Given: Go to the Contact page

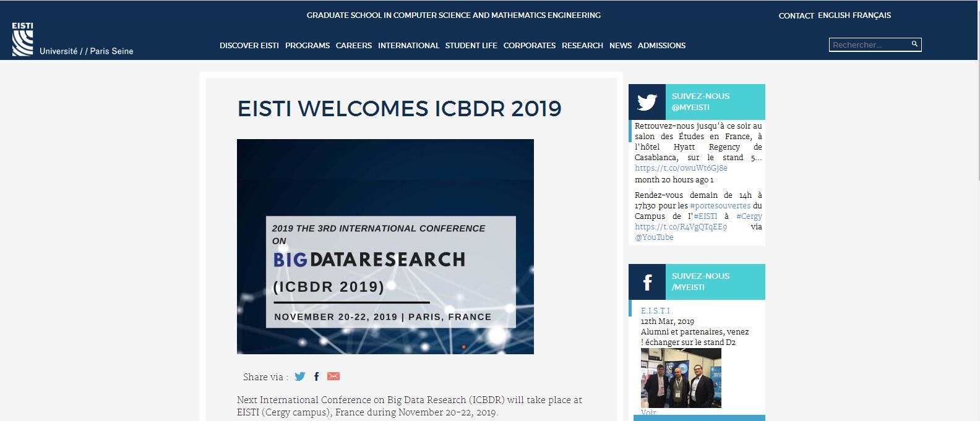Looking at the screenshot, I should 796,16.
